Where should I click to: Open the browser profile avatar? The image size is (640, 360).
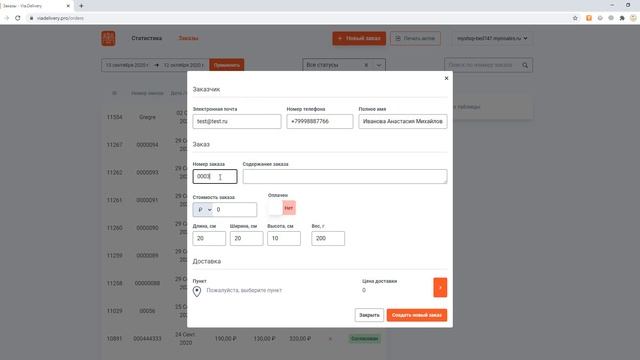coord(633,18)
